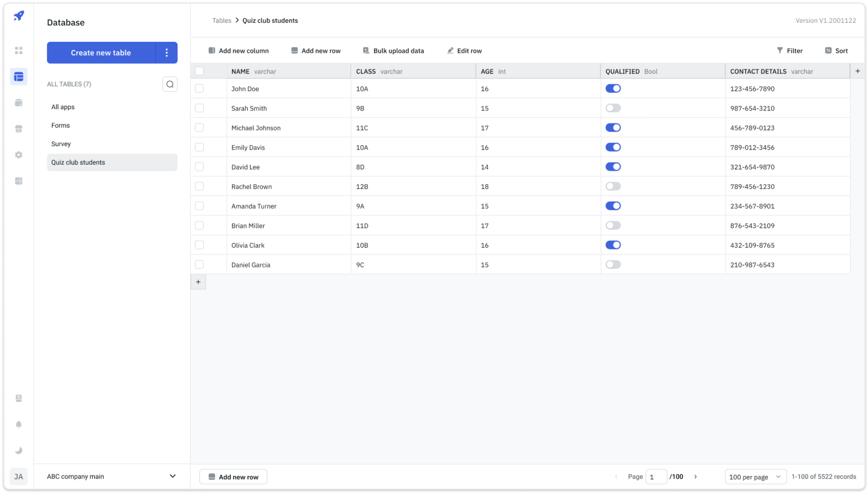The height and width of the screenshot is (493, 868).
Task: Select the Survey table in list
Action: tap(61, 144)
